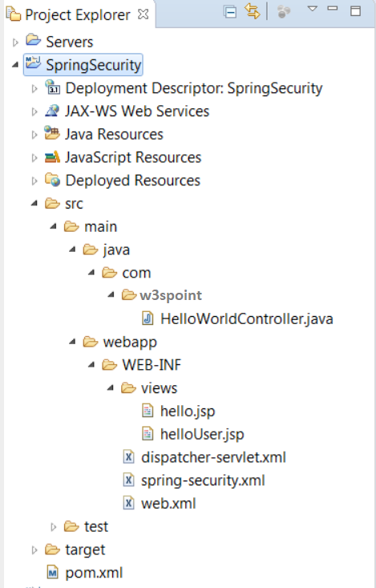Click the Deployment Descriptor icon

pos(52,87)
